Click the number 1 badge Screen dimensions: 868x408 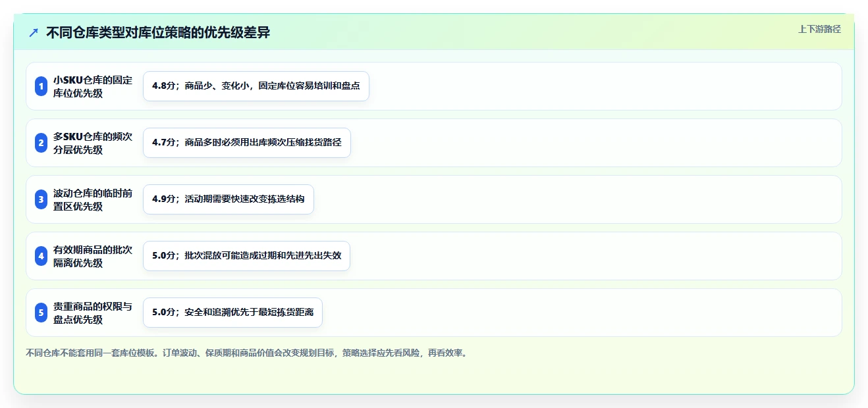[41, 86]
